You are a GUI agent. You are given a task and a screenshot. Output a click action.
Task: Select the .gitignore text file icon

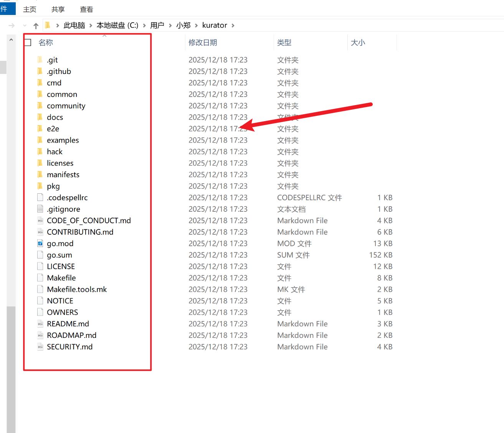pyautogui.click(x=40, y=209)
